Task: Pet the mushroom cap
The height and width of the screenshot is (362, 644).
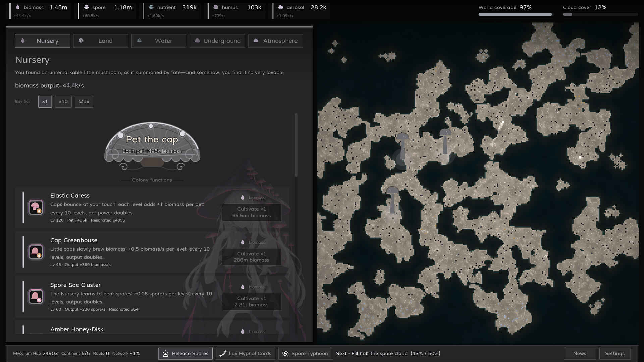Action: 152,146
